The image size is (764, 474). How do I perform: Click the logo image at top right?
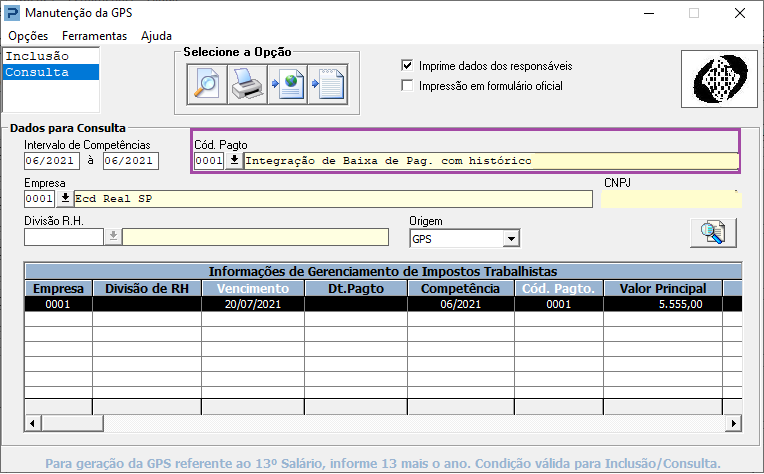tap(719, 79)
